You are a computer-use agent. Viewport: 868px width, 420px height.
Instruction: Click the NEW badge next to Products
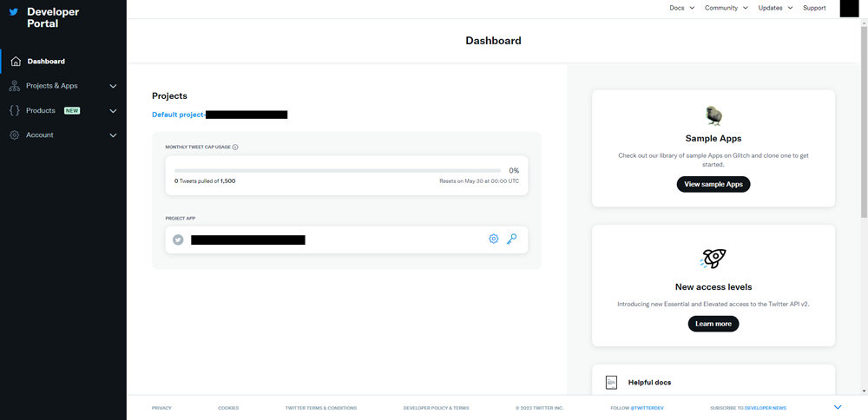click(x=72, y=111)
